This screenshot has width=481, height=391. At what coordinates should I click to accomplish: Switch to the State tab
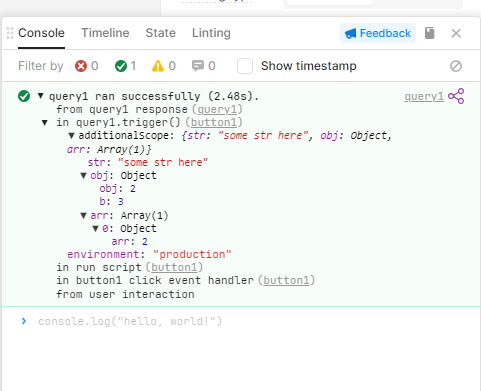coord(161,33)
